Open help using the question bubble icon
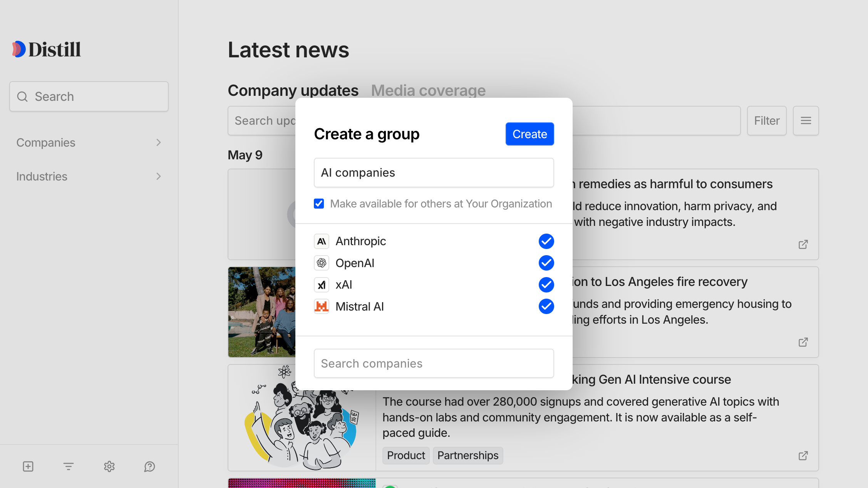868x488 pixels. [149, 466]
